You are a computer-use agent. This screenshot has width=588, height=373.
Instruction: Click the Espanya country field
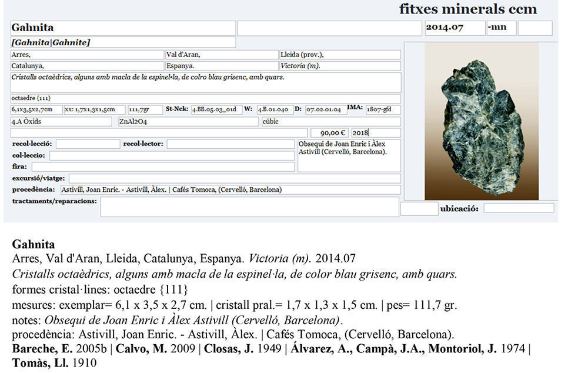coord(222,66)
